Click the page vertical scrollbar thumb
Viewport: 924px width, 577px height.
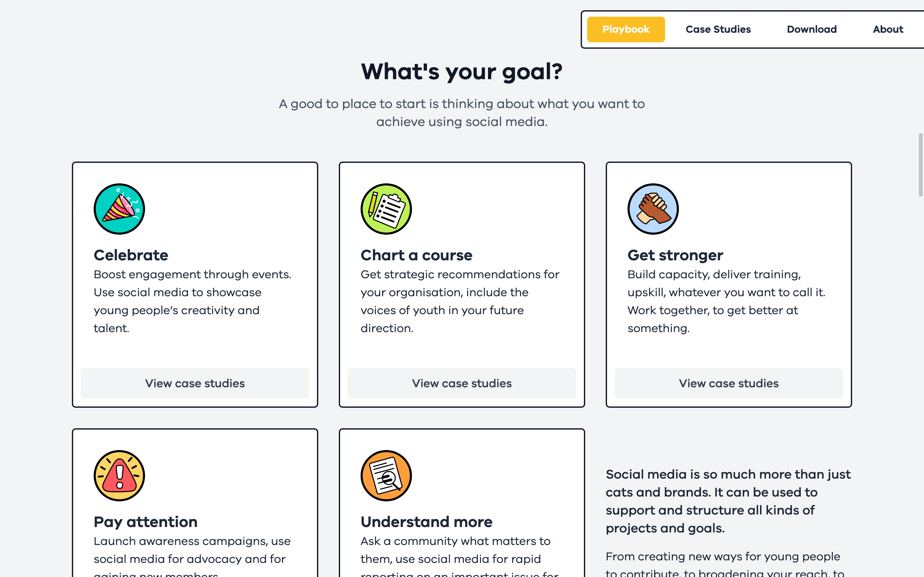point(920,164)
